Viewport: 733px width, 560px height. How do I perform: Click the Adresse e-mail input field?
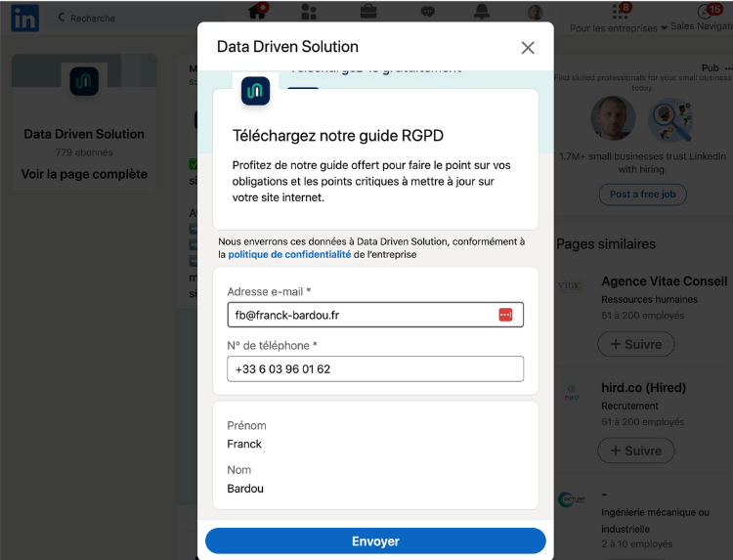click(362, 315)
